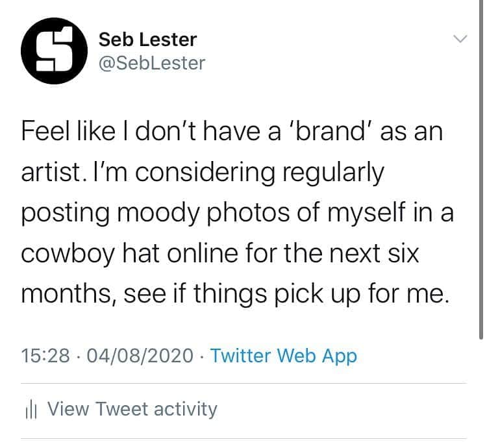Image resolution: width=487 pixels, height=448 pixels.
Task: Expand the tweet options chevron
Action: (x=460, y=39)
